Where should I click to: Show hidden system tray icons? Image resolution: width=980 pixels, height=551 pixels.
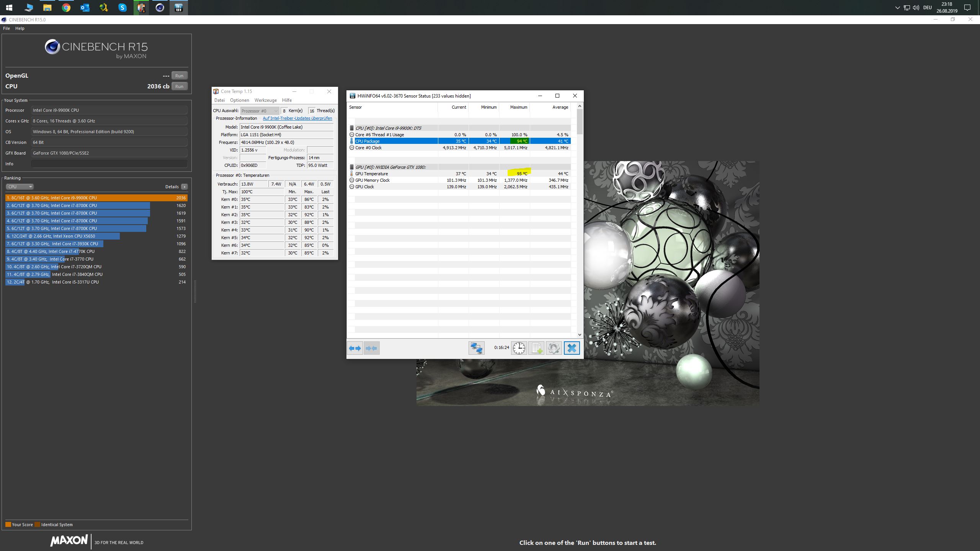(897, 7)
